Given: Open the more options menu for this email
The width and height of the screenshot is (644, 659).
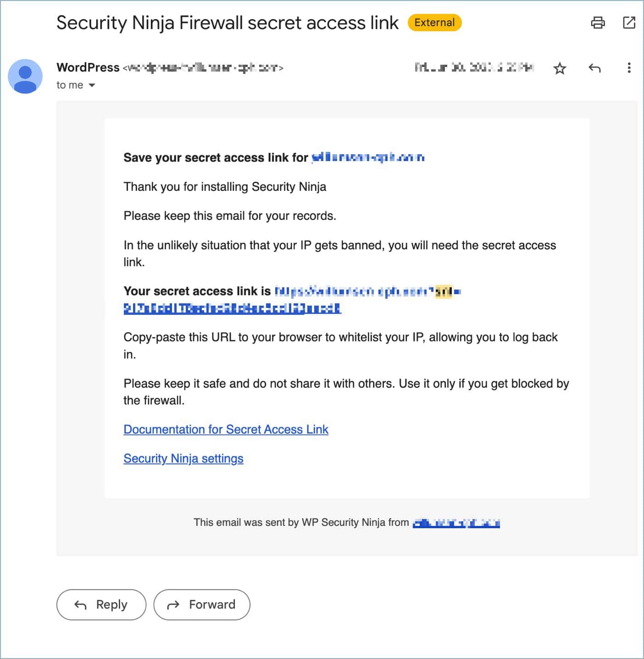Looking at the screenshot, I should tap(628, 68).
